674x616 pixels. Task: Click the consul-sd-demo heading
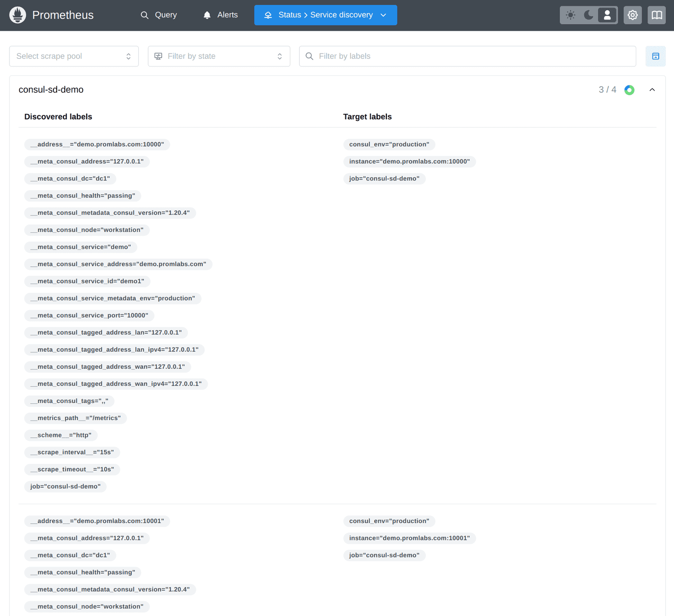point(51,89)
